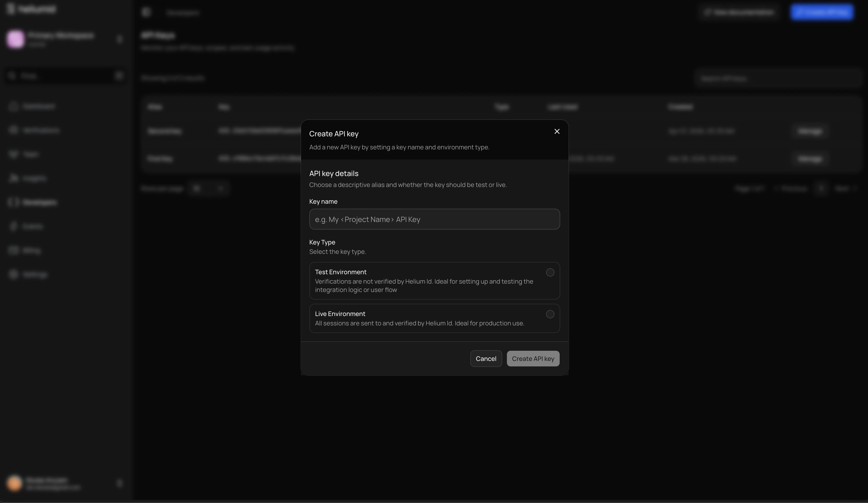Open the Team section via its sidebar icon
Screen dimensions: 868x503
point(13,154)
